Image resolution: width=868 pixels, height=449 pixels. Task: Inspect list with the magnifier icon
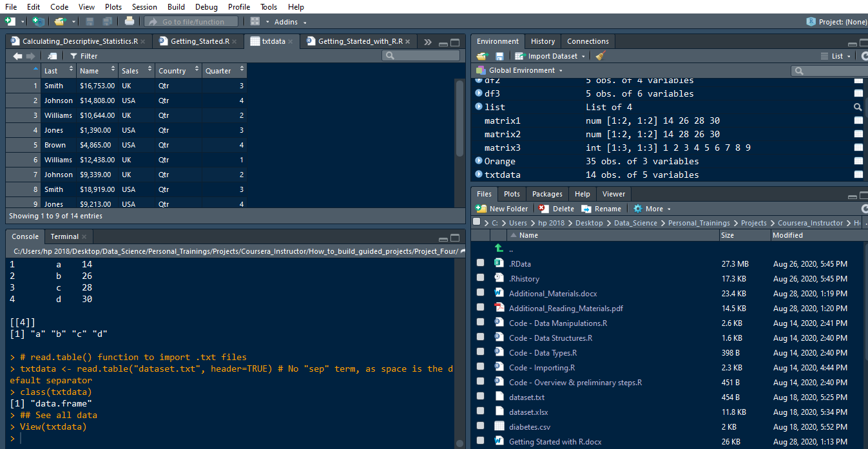[x=858, y=108]
